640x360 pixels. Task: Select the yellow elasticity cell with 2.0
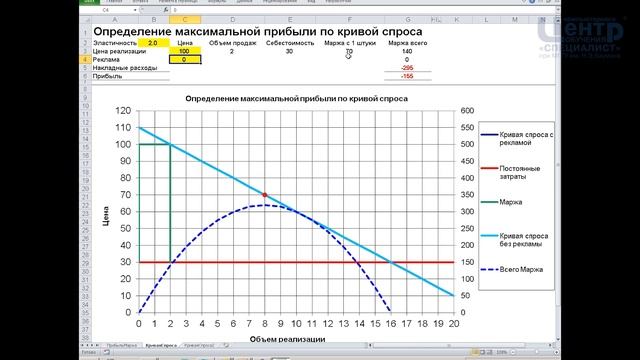(153, 43)
